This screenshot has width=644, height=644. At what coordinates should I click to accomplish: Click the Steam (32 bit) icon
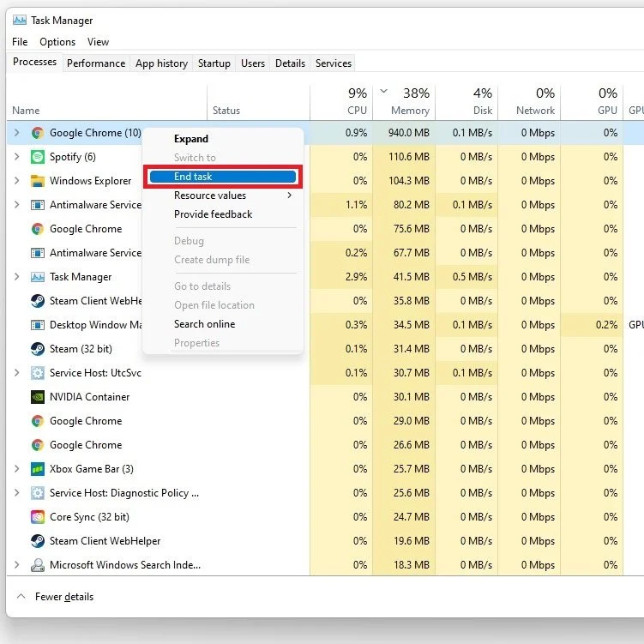pos(38,349)
